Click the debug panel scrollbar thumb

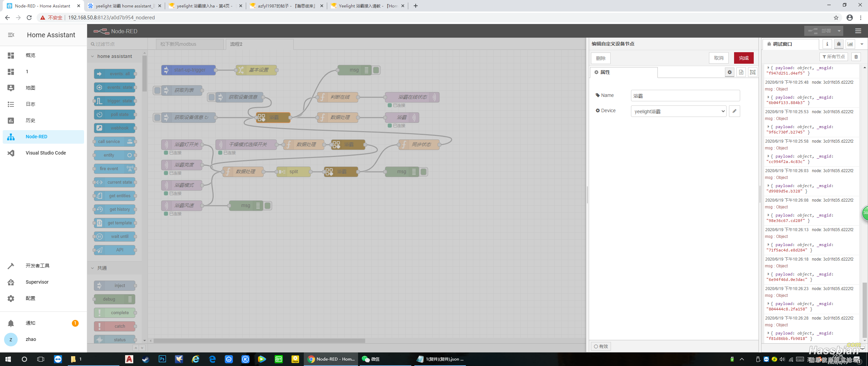click(865, 310)
